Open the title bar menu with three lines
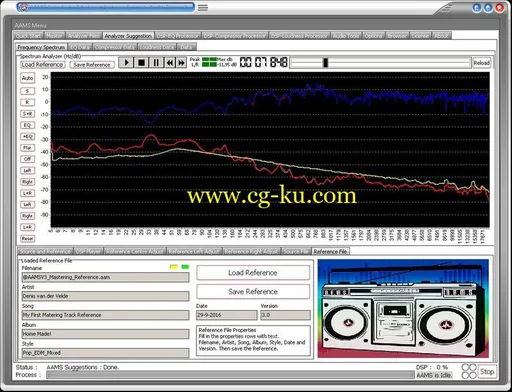512x392 pixels. click(x=203, y=8)
